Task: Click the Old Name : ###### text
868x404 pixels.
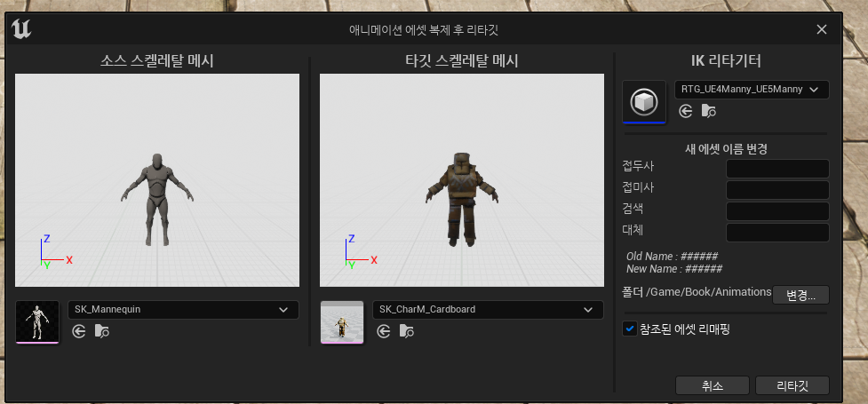Action: 672,257
